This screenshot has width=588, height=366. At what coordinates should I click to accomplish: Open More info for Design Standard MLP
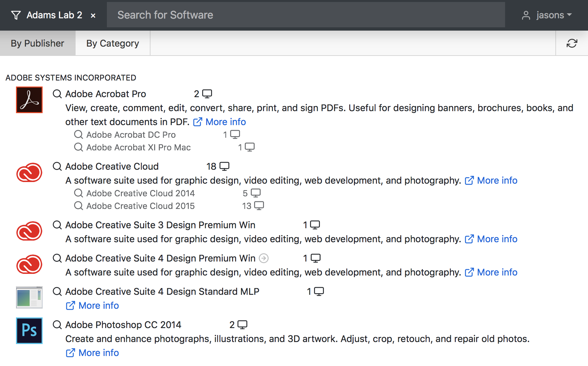(93, 305)
